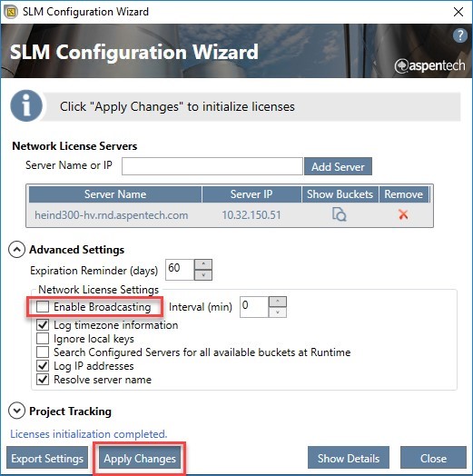Click the Show Buckets magnifier icon

pos(340,214)
